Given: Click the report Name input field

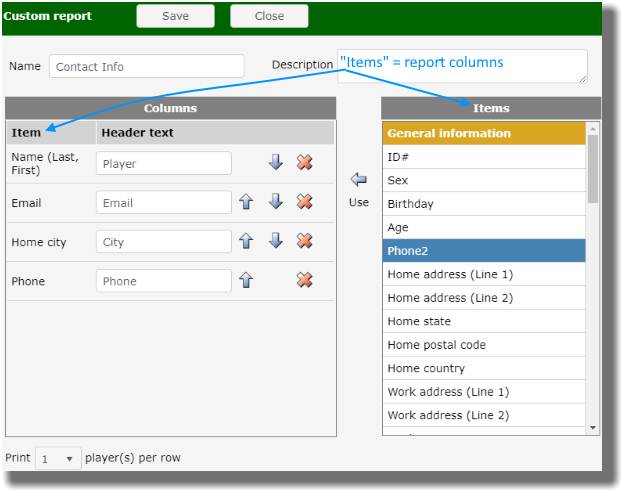Looking at the screenshot, I should point(146,66).
